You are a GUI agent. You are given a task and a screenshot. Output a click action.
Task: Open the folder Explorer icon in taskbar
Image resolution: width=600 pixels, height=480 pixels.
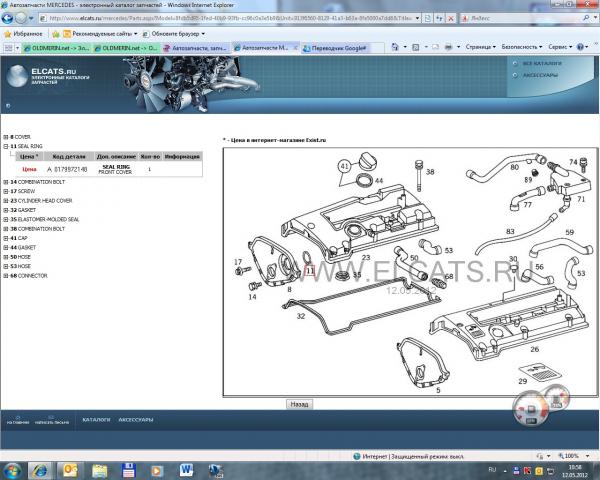99,471
